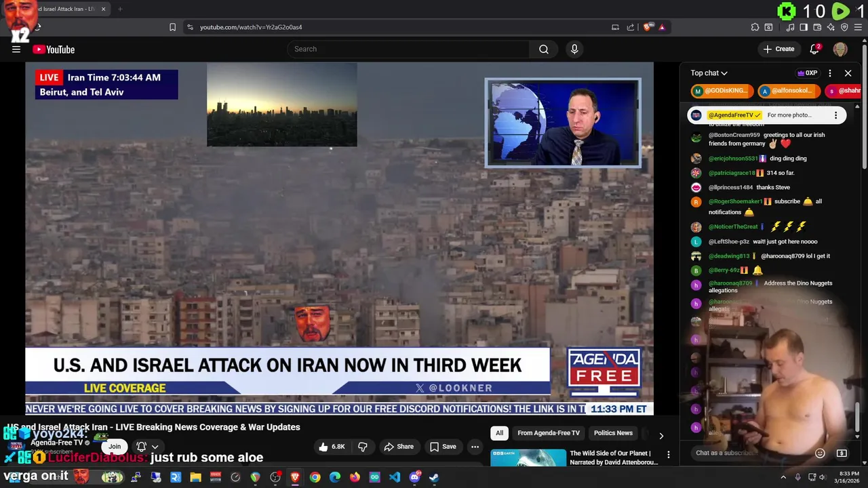
Task: Click the Create button
Action: 778,49
